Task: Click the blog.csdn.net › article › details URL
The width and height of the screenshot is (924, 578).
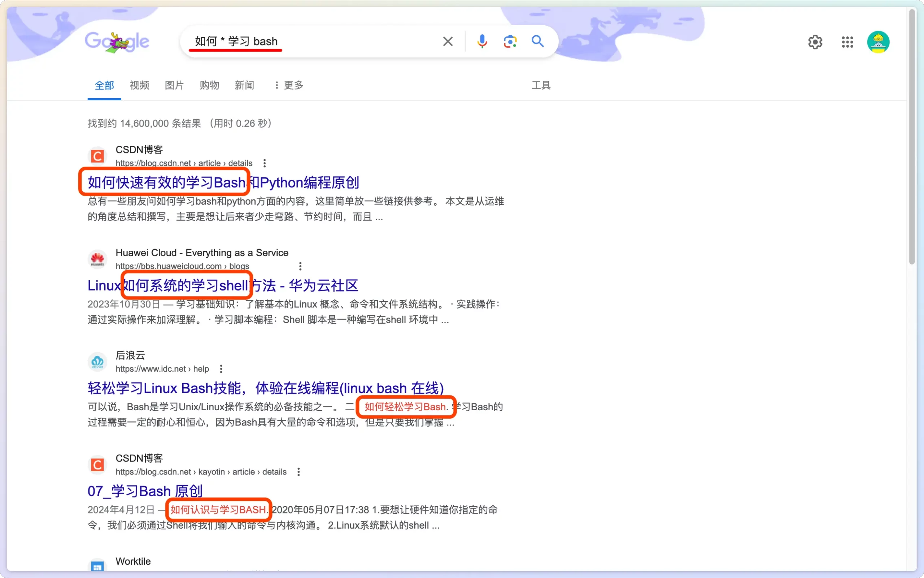Action: coord(184,163)
